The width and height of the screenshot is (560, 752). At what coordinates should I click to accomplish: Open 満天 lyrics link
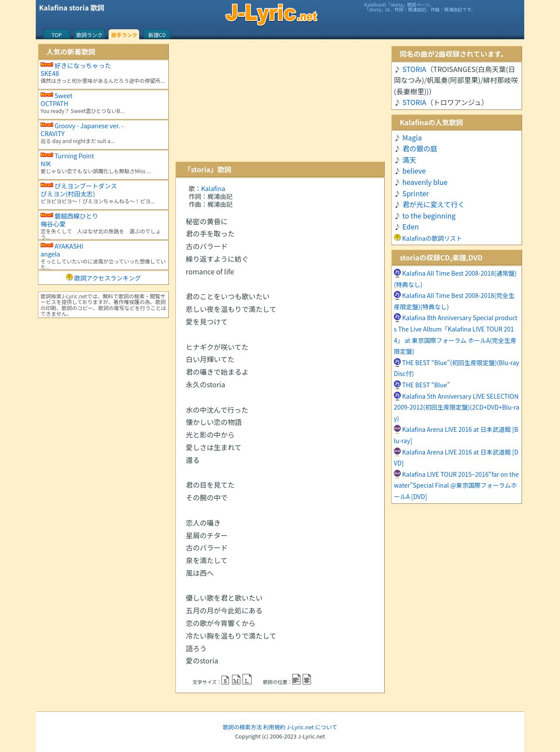click(409, 160)
